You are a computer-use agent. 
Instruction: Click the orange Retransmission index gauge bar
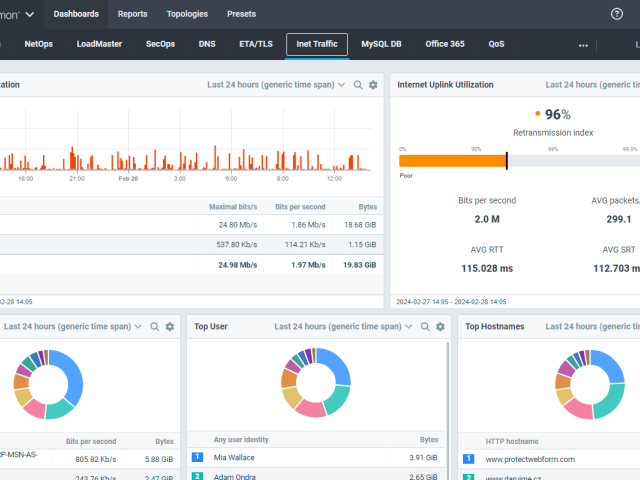point(452,161)
